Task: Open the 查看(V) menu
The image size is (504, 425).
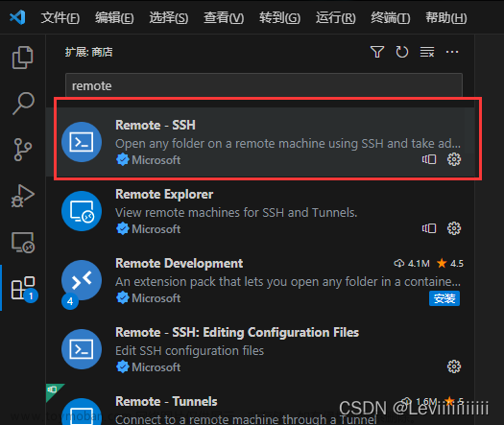Action: tap(224, 17)
